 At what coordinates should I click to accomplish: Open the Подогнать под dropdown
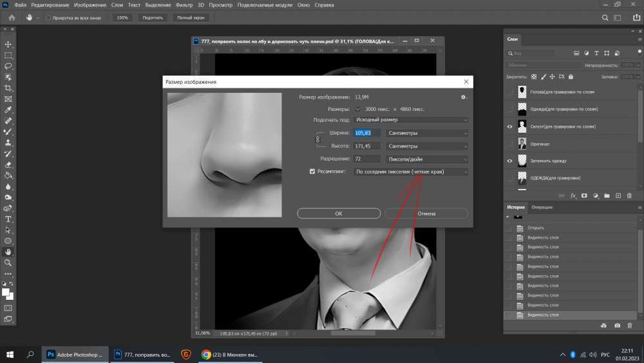tap(411, 120)
